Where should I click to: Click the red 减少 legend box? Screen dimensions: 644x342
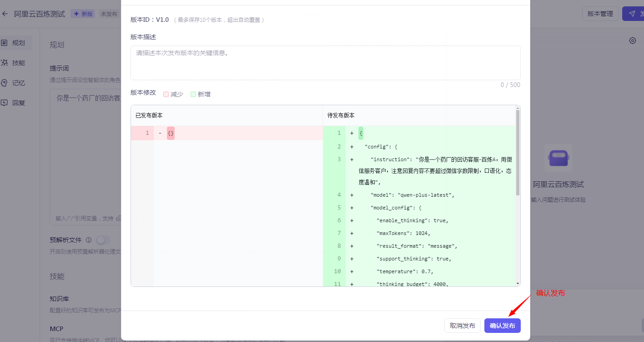pos(166,94)
